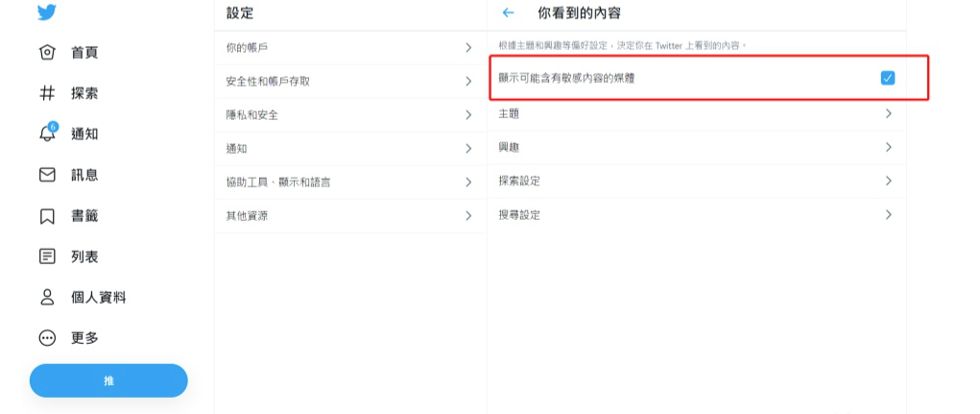Image resolution: width=980 pixels, height=414 pixels.
Task: Click the Twitter bird logo
Action: (x=47, y=12)
